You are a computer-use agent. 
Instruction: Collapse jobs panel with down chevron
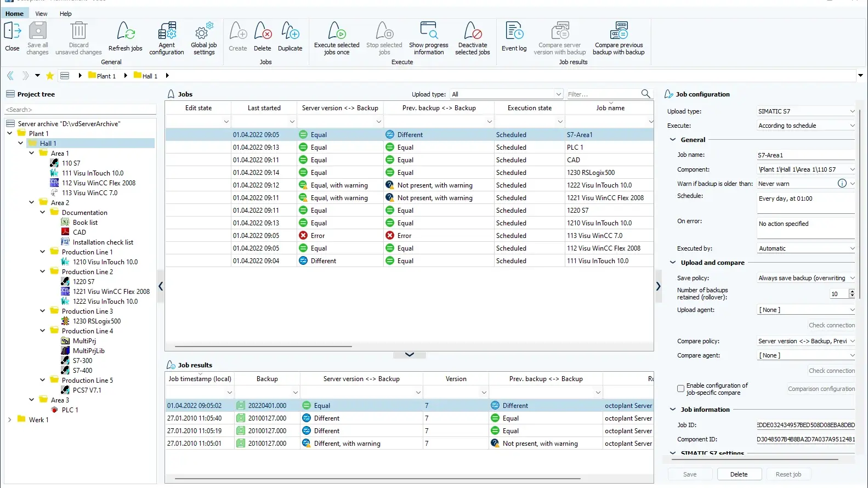(410, 354)
